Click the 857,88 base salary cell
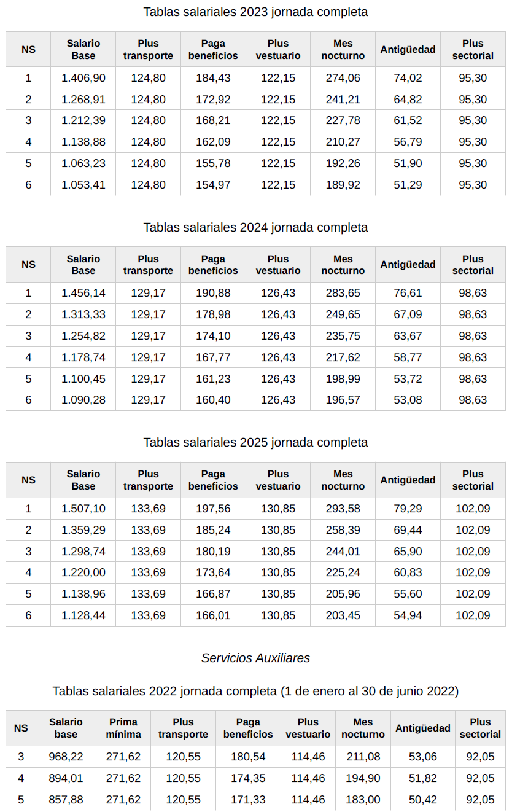512x812 pixels. click(66, 800)
